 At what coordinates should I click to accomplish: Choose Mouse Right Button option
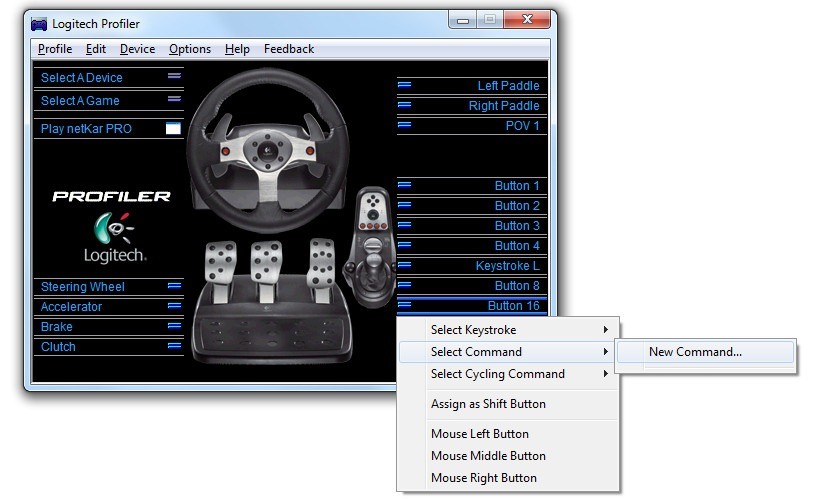point(483,478)
